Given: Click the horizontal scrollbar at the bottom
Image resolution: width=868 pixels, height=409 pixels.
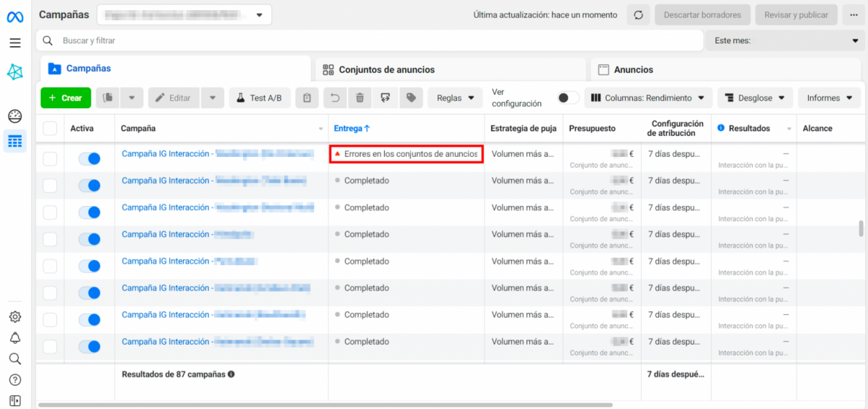Looking at the screenshot, I should tap(325, 405).
